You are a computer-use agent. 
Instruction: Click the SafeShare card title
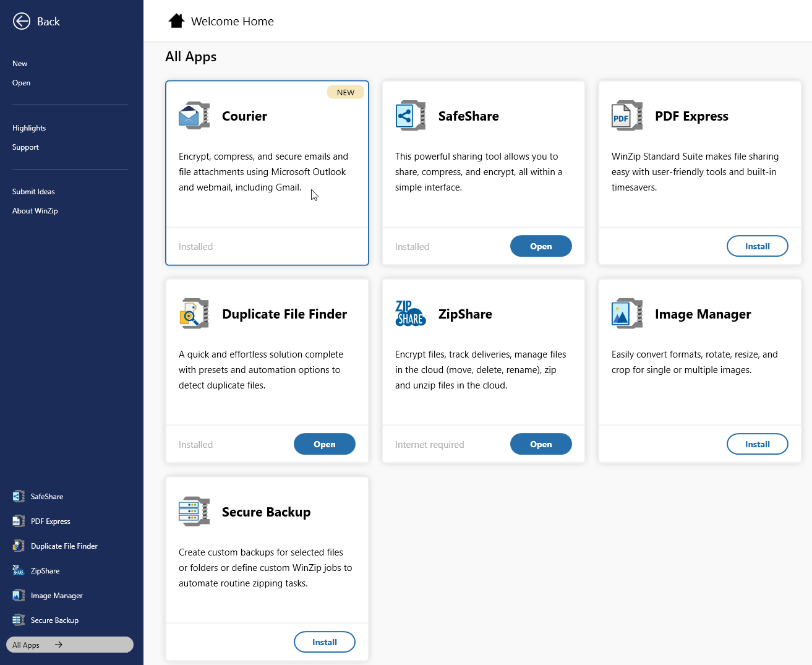pyautogui.click(x=468, y=116)
